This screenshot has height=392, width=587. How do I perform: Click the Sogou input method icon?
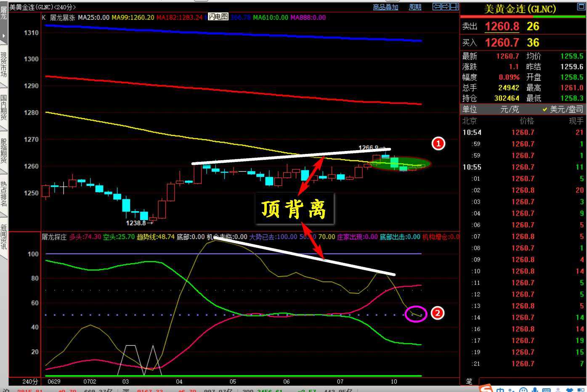486,389
